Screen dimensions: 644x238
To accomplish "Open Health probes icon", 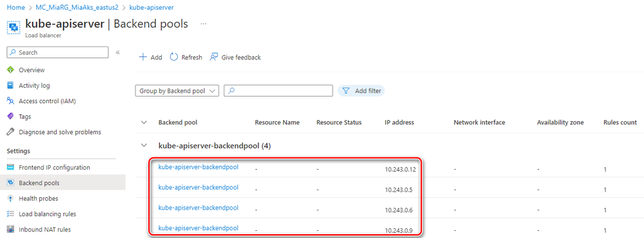I will [x=11, y=199].
